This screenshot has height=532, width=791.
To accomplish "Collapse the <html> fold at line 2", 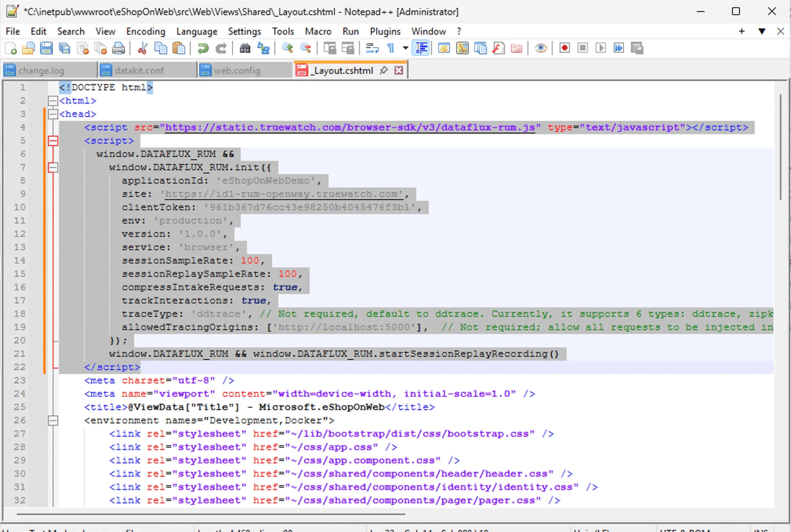I will (x=53, y=101).
